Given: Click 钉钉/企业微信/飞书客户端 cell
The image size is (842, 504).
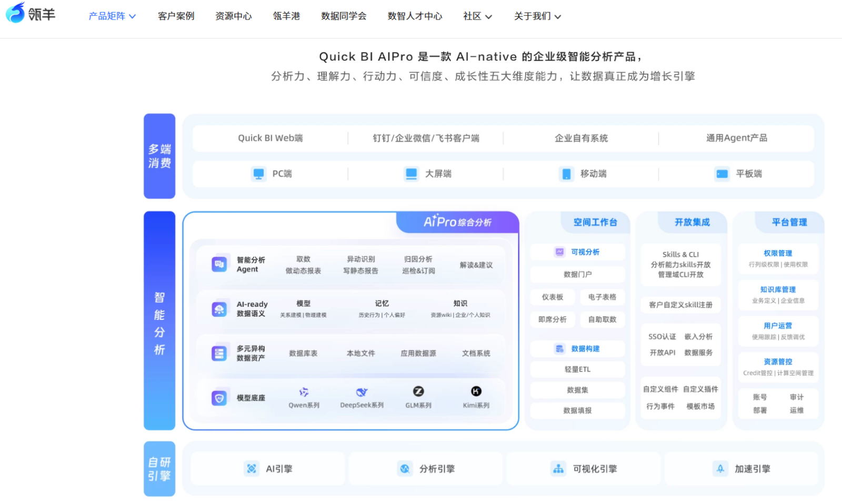Looking at the screenshot, I should (x=426, y=138).
